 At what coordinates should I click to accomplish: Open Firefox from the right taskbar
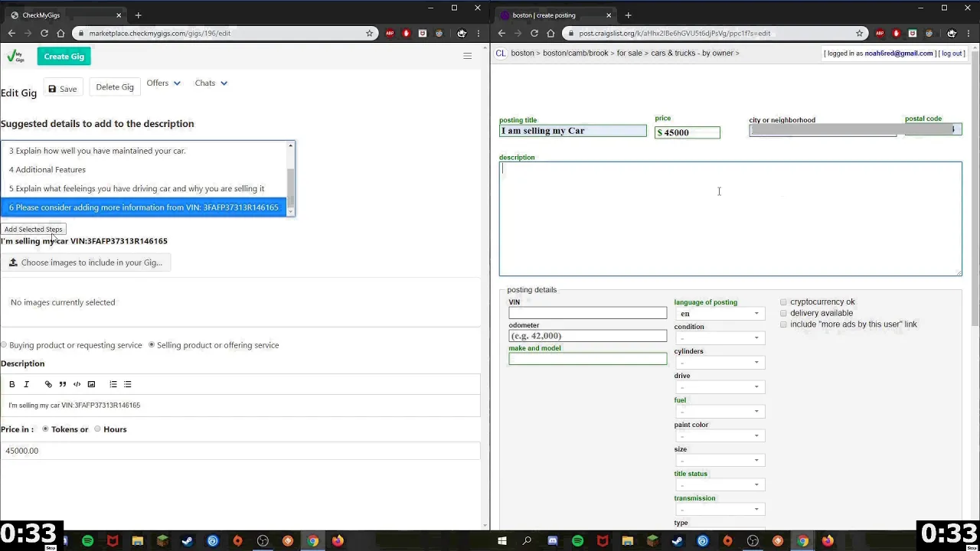pyautogui.click(x=828, y=541)
